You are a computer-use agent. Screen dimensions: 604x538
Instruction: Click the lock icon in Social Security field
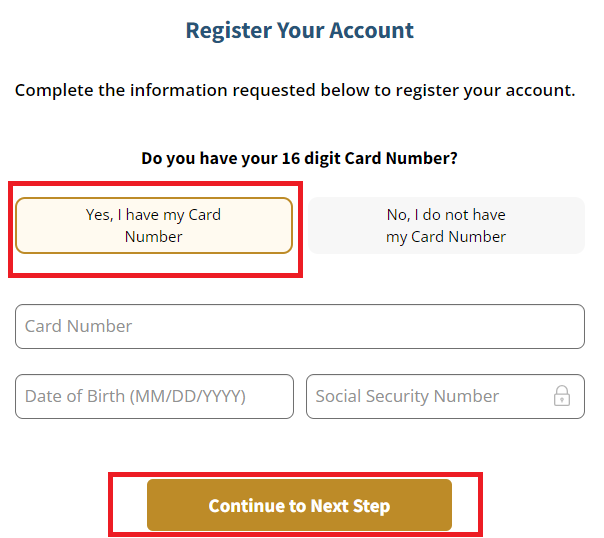(562, 396)
